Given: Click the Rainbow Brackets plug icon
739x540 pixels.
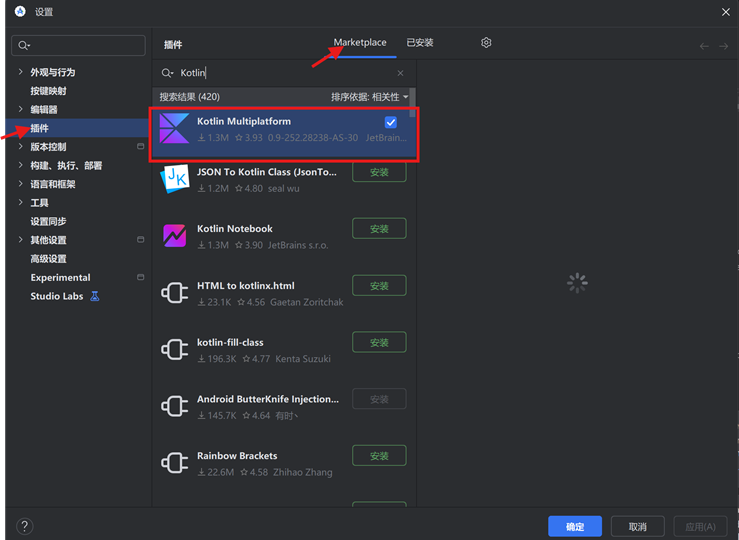Looking at the screenshot, I should (174, 463).
